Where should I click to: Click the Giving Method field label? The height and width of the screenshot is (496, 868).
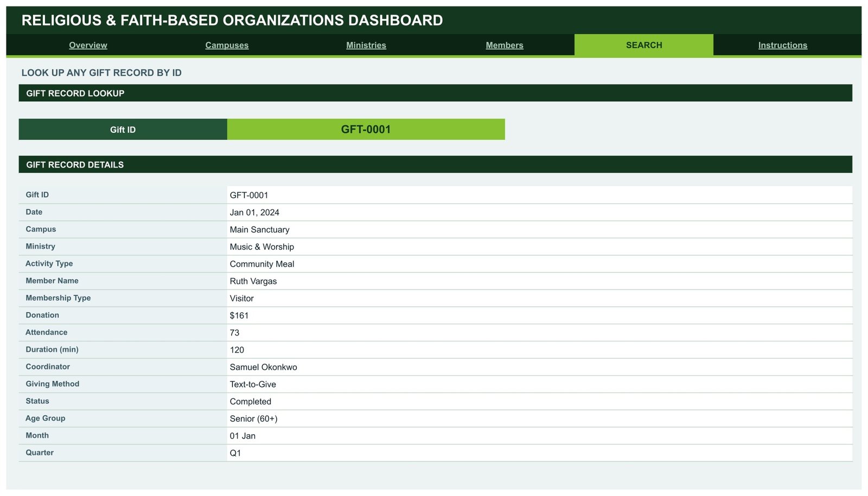(x=53, y=384)
